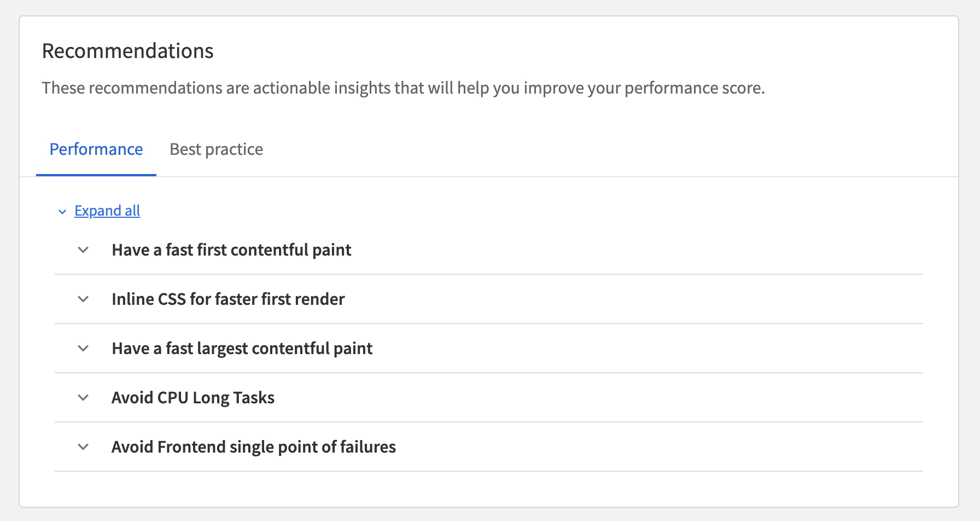Select the Avoid CPU Long Tasks title
The image size is (980, 521).
tap(193, 398)
